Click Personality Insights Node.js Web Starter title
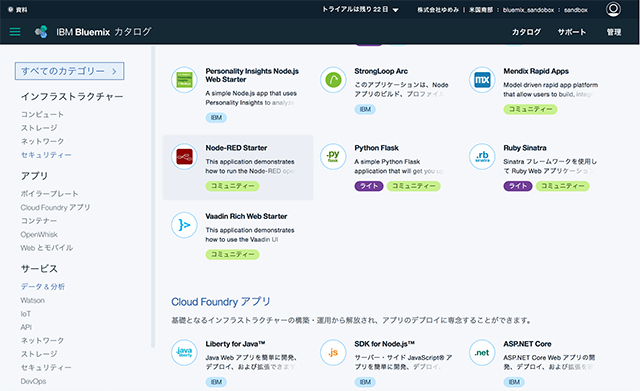The height and width of the screenshot is (391, 640). click(252, 75)
